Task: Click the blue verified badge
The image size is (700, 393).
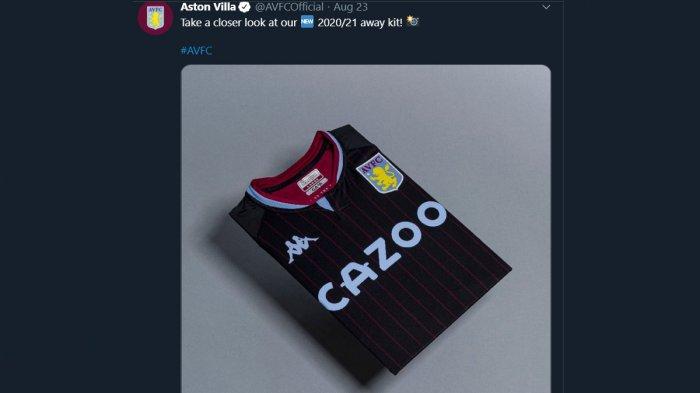Action: (x=244, y=7)
